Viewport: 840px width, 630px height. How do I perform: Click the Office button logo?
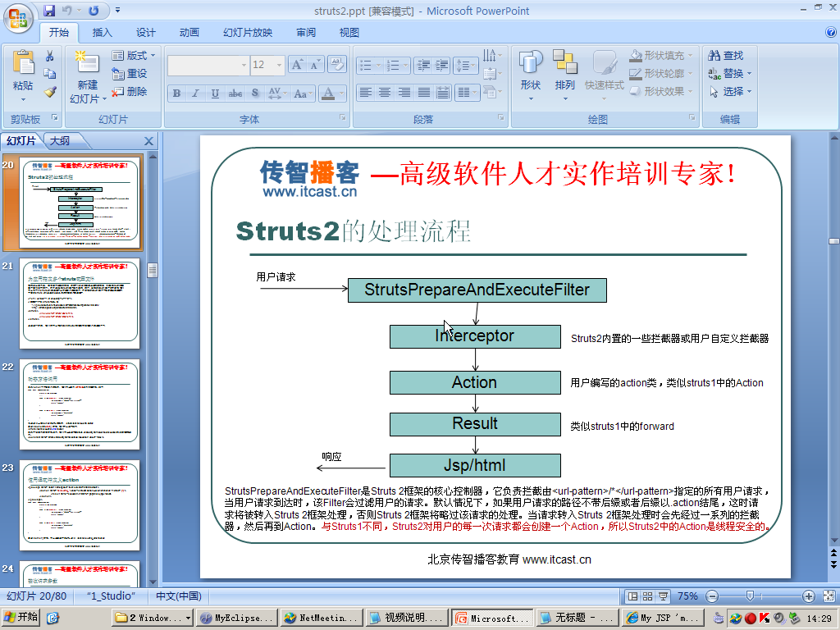click(x=17, y=18)
